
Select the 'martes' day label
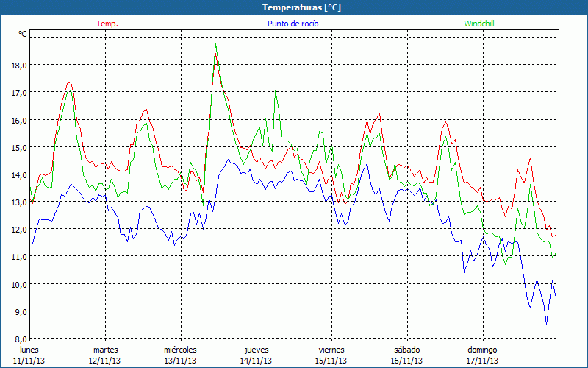[x=105, y=350]
